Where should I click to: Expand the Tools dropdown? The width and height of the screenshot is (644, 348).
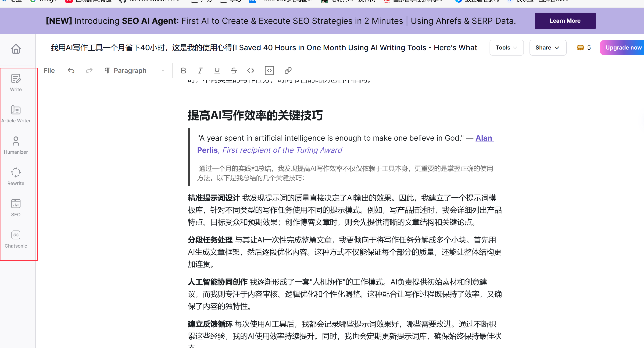[507, 47]
